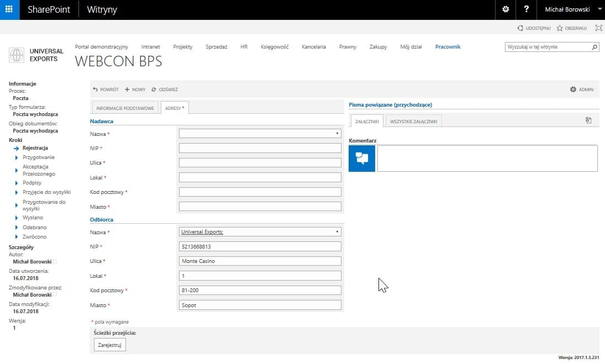Open the Admin gear menu

pos(582,89)
